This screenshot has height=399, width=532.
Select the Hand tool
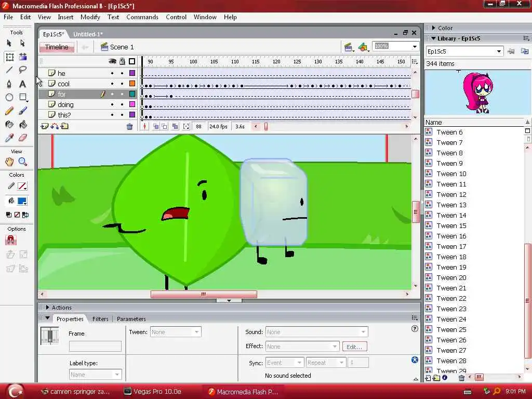tap(9, 162)
